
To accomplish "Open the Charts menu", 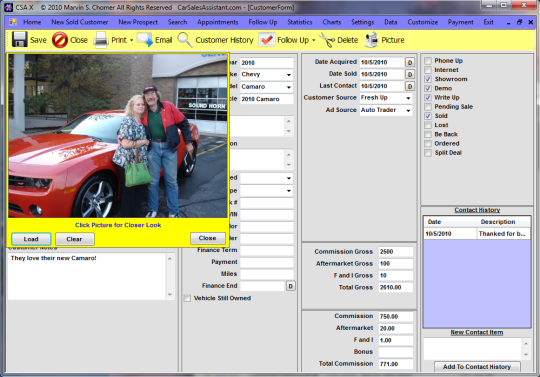I will [x=332, y=22].
